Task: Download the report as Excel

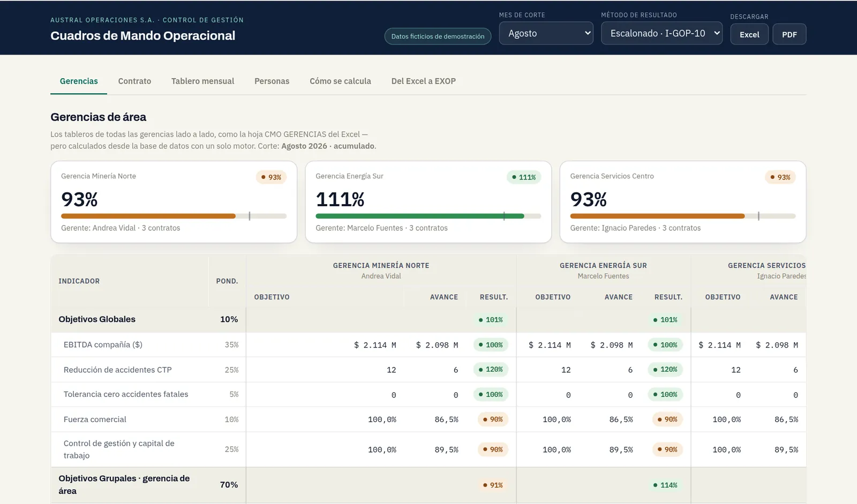Action: click(749, 34)
